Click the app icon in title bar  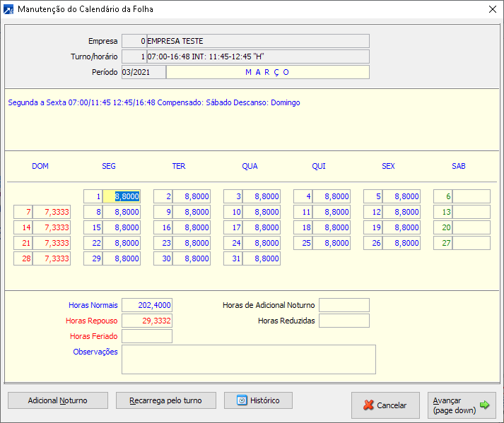(9, 9)
